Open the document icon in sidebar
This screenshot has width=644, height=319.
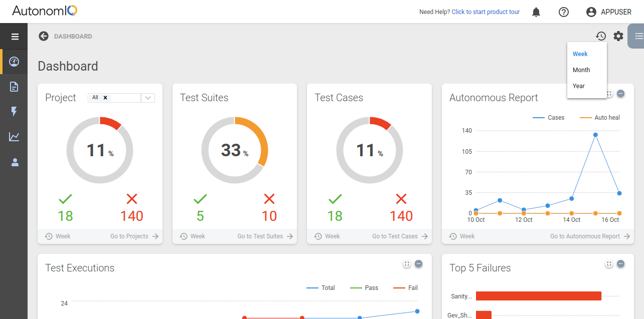[14, 87]
